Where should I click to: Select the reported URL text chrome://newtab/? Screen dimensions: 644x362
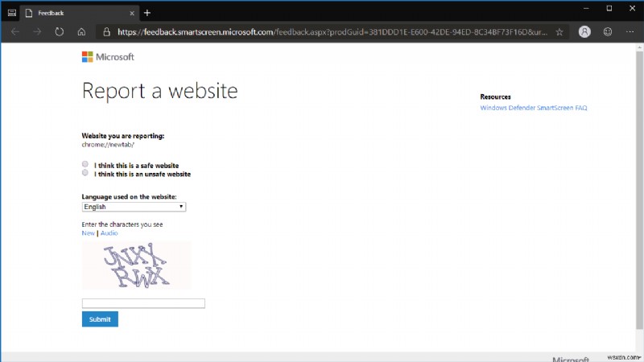(108, 145)
